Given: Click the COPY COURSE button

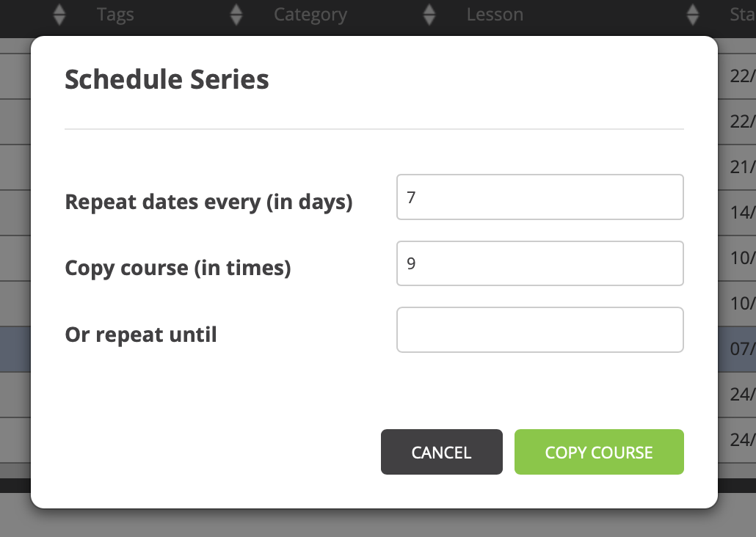Looking at the screenshot, I should (599, 452).
